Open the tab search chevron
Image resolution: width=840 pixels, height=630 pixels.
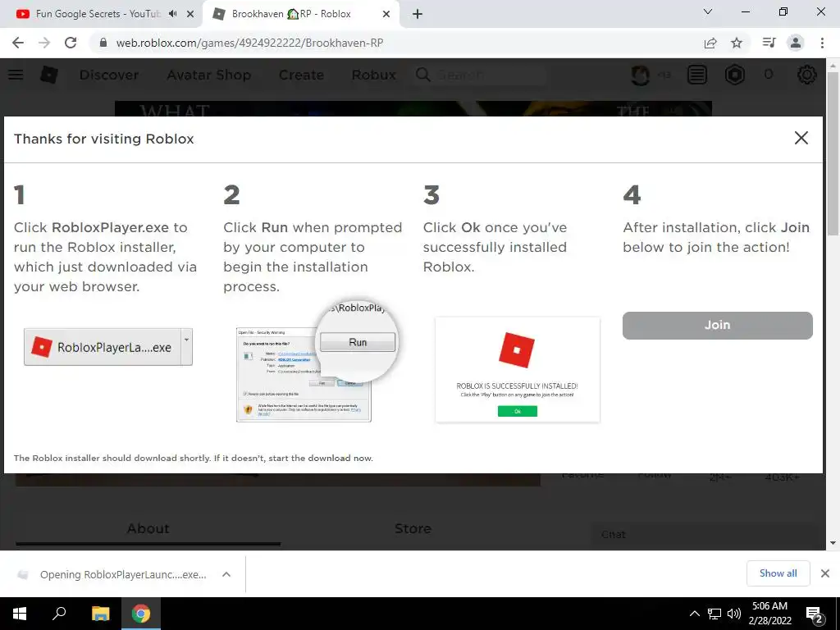click(708, 11)
